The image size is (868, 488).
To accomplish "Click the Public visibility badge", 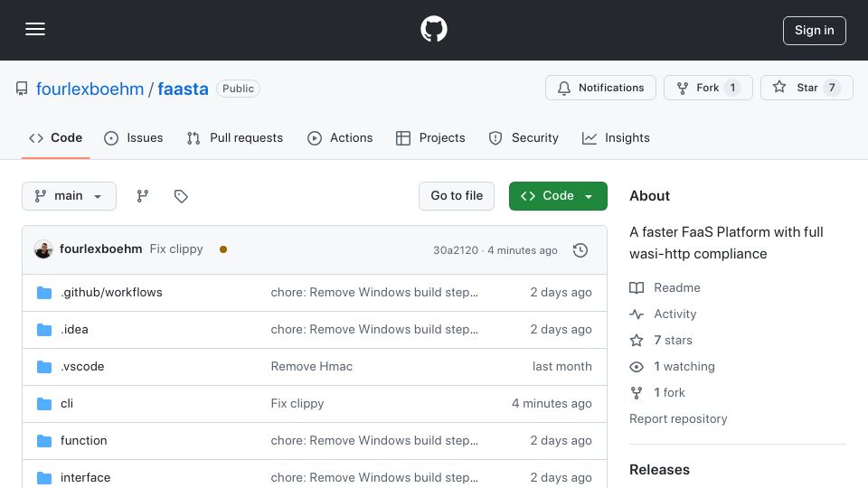I will click(238, 89).
